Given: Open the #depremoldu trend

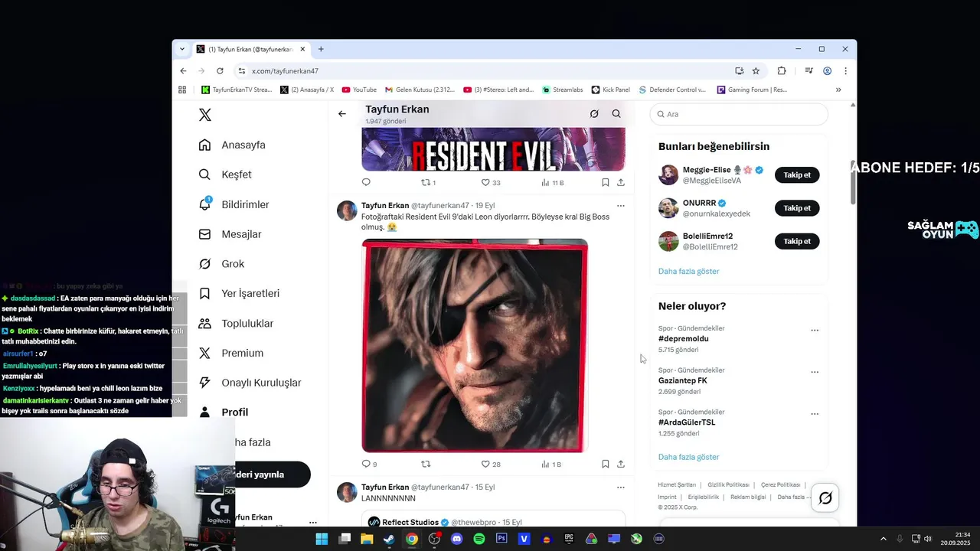Looking at the screenshot, I should click(684, 339).
